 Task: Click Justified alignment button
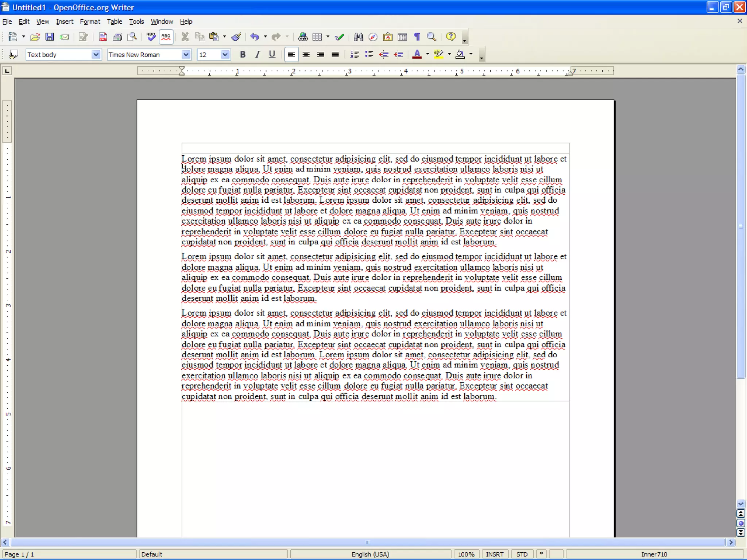[335, 55]
